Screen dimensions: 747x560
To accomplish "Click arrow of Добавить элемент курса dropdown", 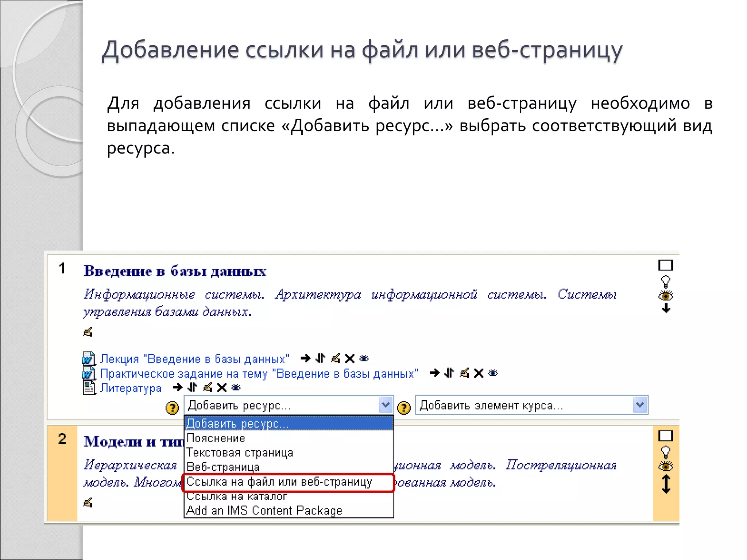I will [640, 405].
